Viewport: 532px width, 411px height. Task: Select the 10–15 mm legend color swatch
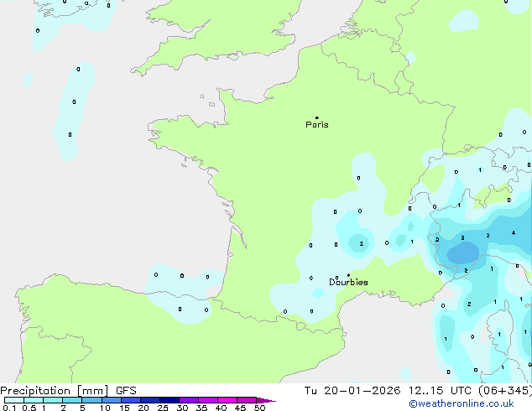112,400
